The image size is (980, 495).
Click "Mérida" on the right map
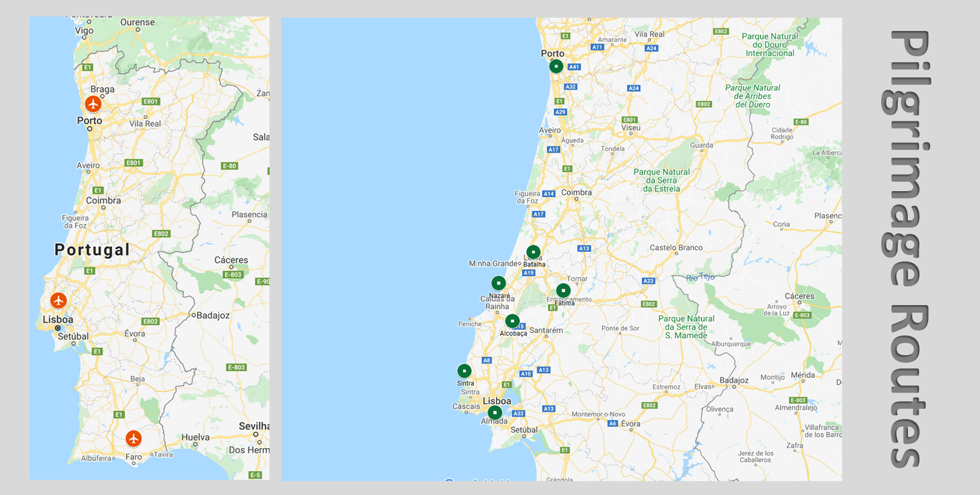click(803, 375)
